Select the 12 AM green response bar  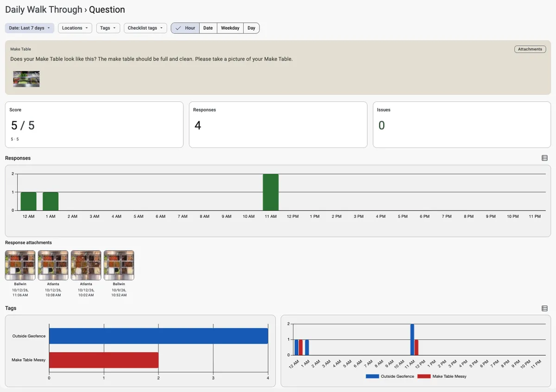(x=28, y=201)
